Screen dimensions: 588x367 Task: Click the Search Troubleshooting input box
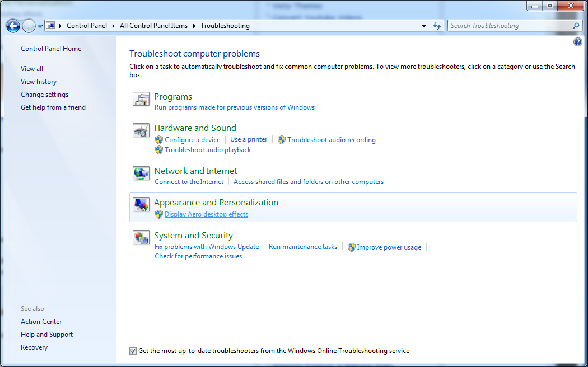(510, 26)
